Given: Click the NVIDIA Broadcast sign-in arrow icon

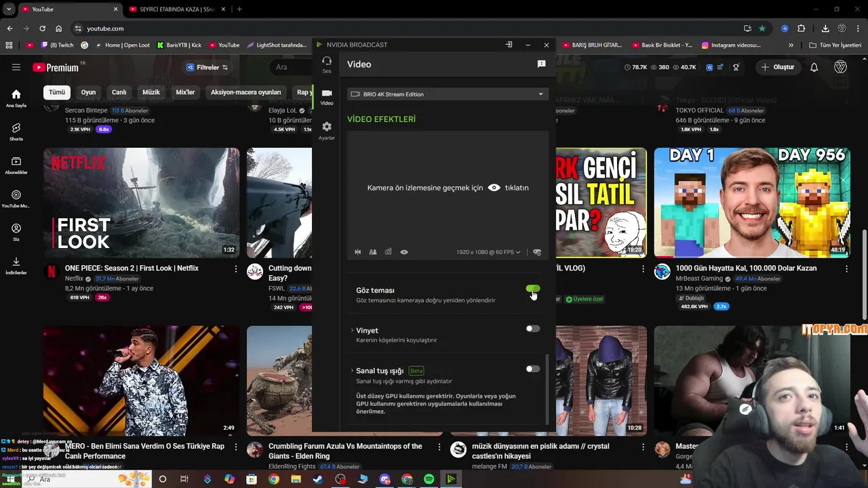Looking at the screenshot, I should pyautogui.click(x=509, y=45).
